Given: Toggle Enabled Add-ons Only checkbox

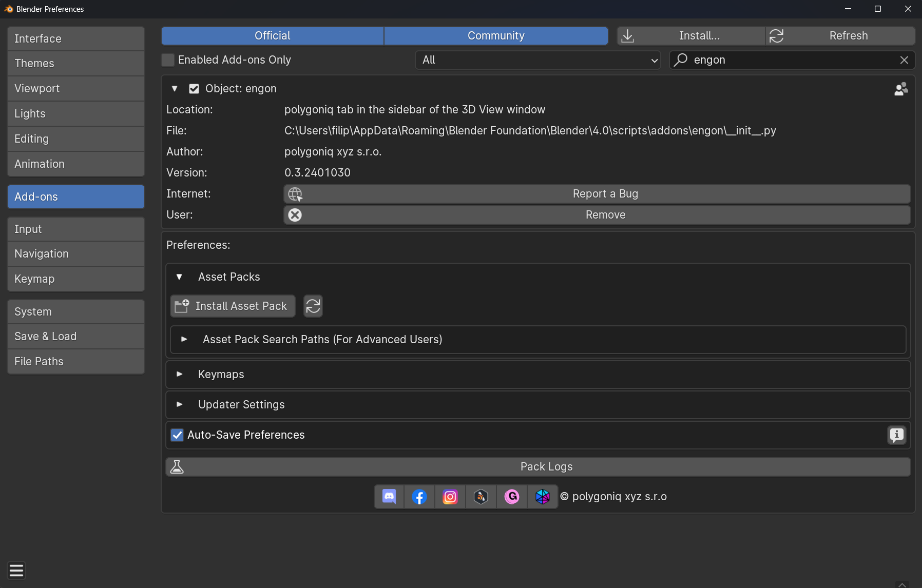Looking at the screenshot, I should pos(168,60).
